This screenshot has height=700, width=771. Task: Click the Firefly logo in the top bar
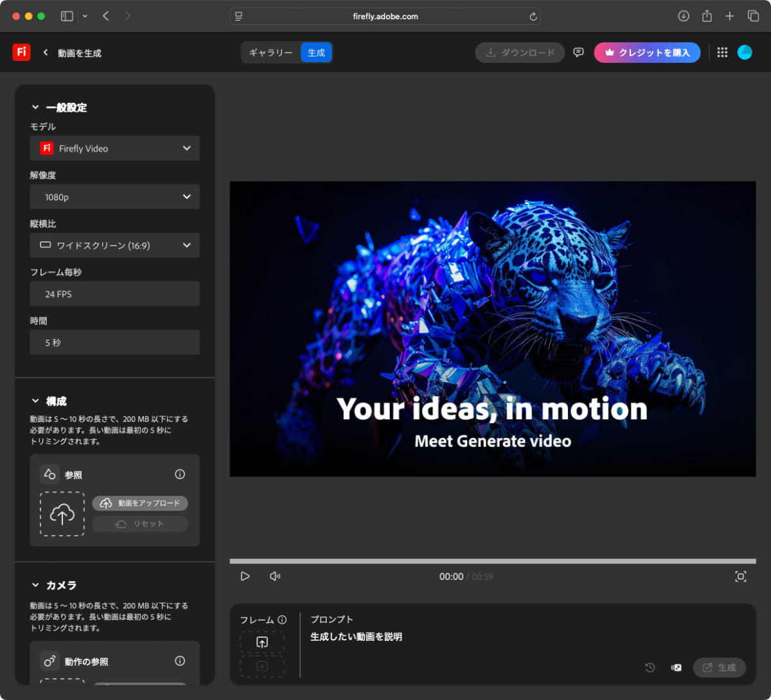point(21,52)
